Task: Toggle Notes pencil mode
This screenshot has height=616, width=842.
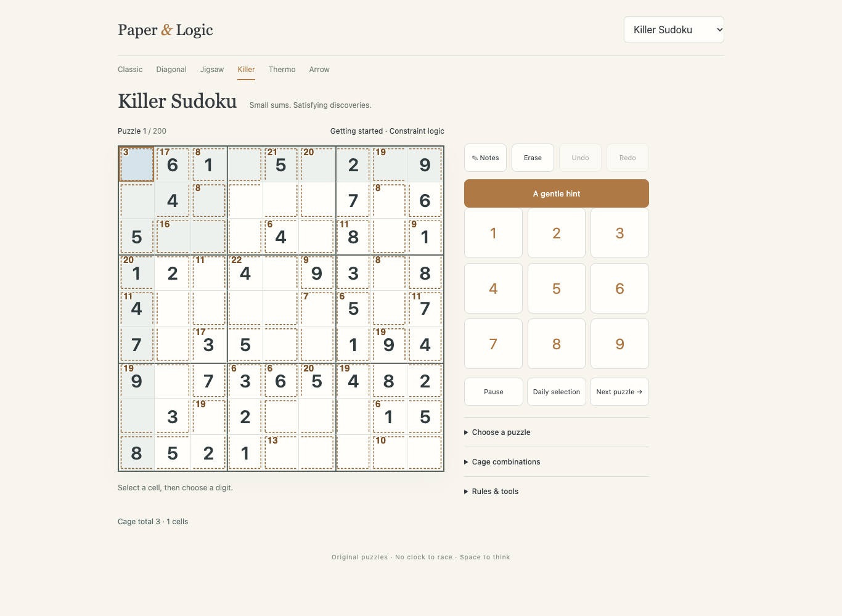Action: (486, 158)
